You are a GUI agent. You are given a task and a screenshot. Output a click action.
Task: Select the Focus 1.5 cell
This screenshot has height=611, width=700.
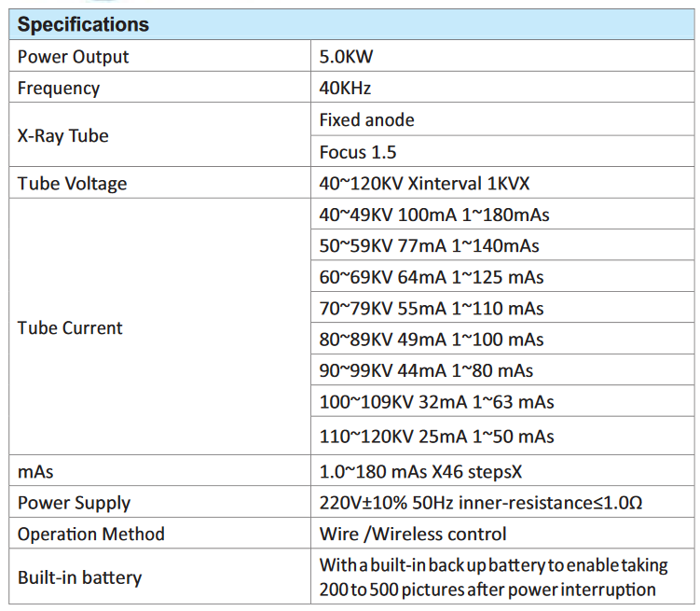pyautogui.click(x=358, y=152)
